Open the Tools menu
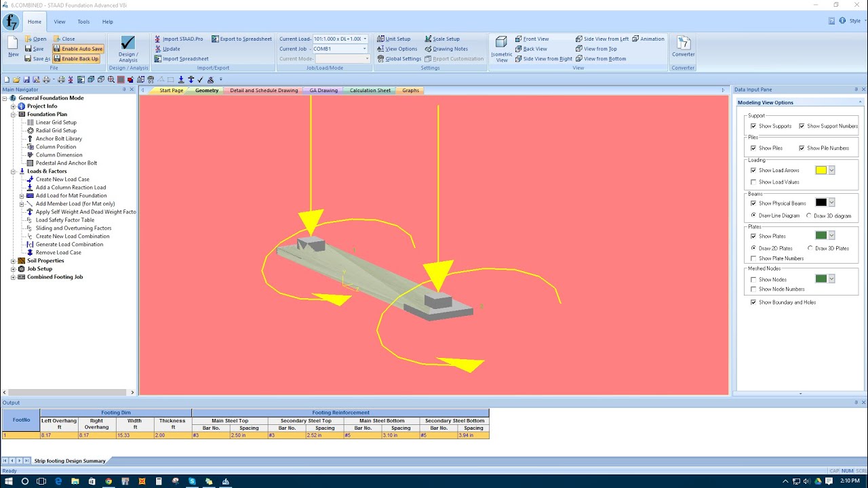The image size is (868, 488). point(83,21)
